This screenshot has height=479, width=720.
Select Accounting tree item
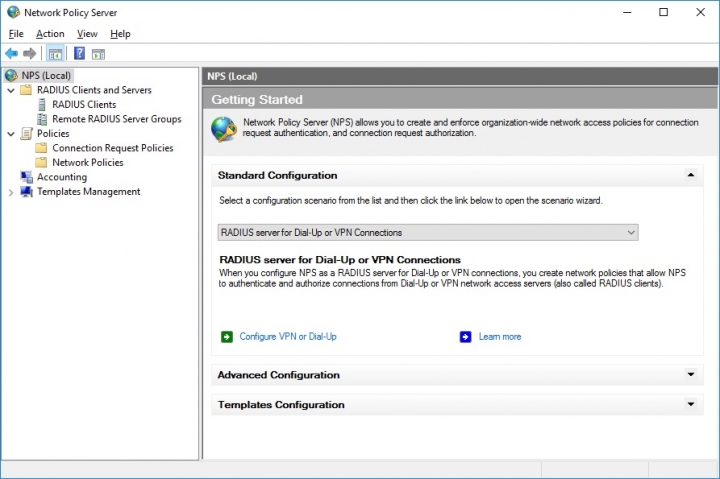click(62, 177)
